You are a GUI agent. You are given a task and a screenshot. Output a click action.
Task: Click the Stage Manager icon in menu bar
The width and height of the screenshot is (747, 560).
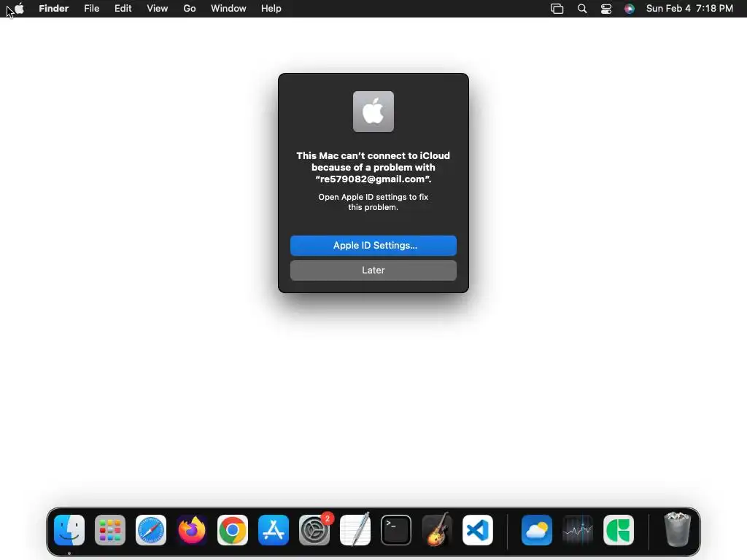(557, 9)
